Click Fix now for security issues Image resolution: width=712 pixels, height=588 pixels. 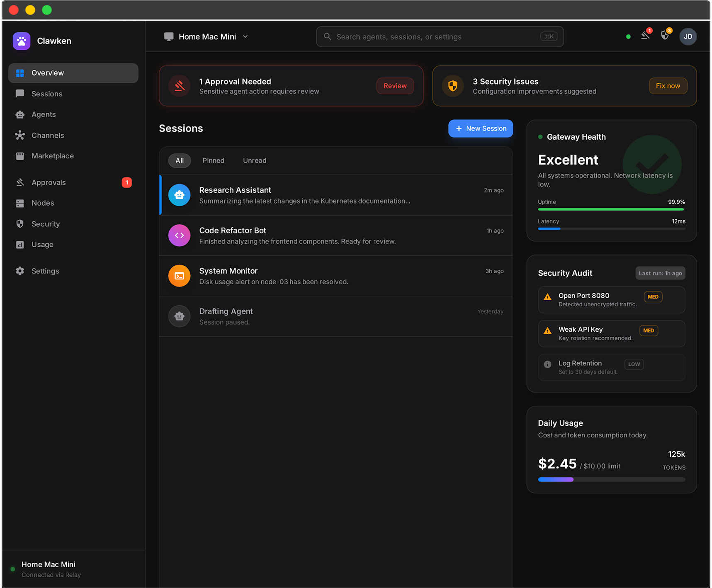click(668, 86)
